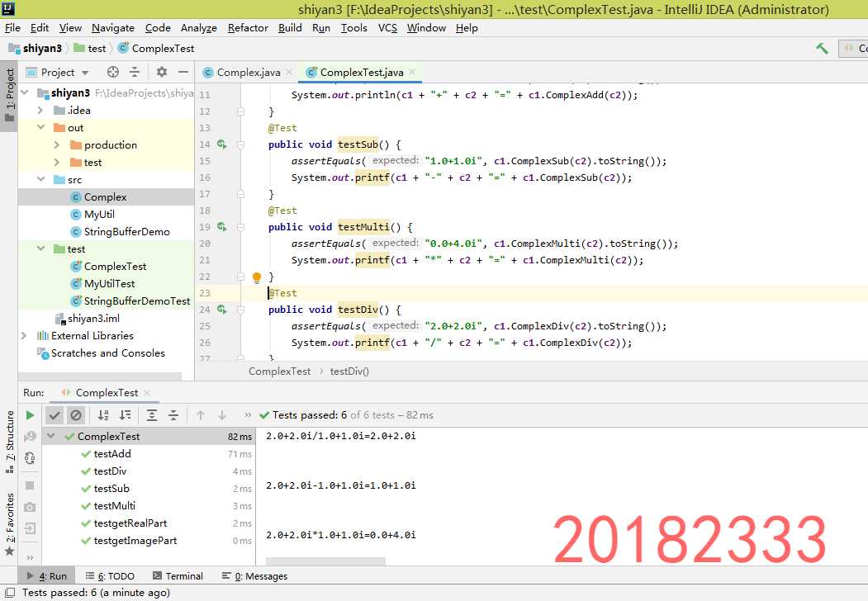Collapse the src folder

(40, 179)
